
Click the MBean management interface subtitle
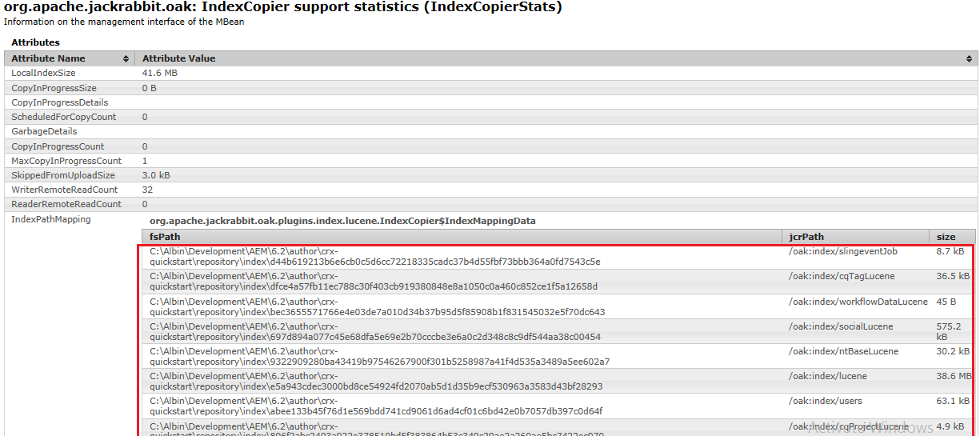(124, 22)
